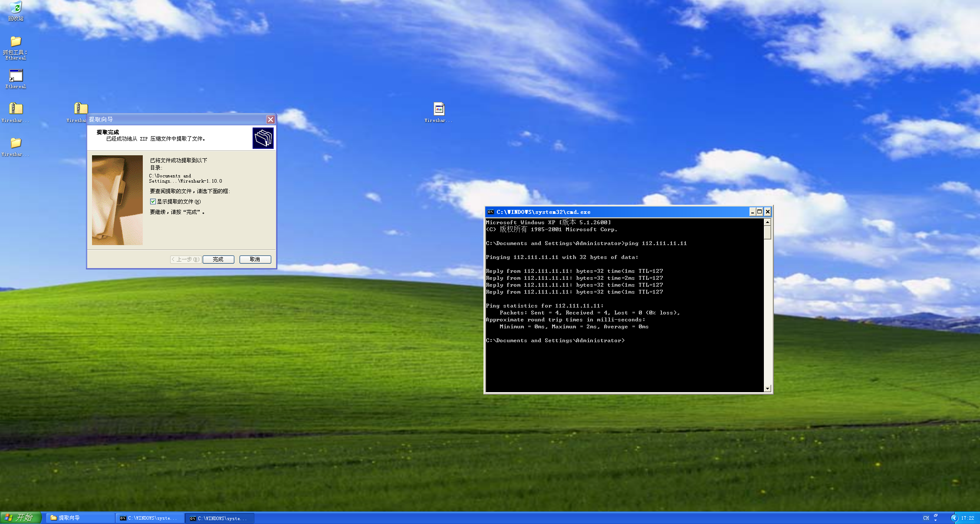Open the 抓包工具 Ethereal folder icon
Image resolution: width=980 pixels, height=524 pixels.
16,42
